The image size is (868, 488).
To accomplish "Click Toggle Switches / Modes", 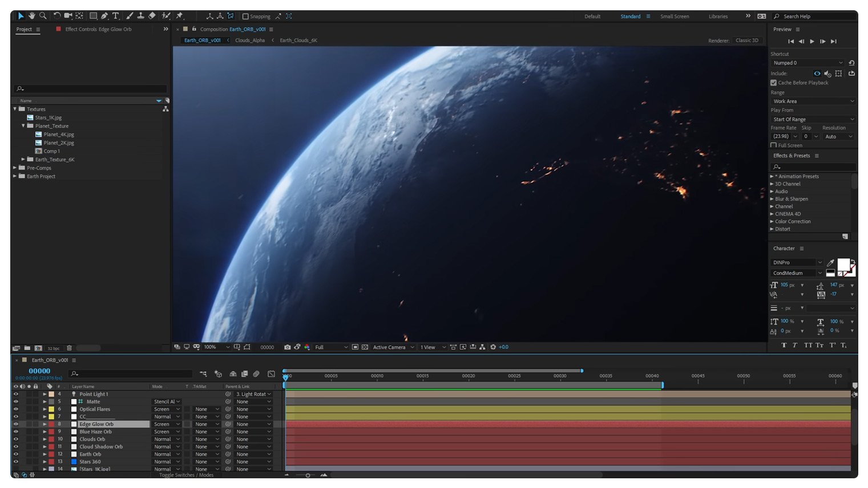I will (188, 474).
